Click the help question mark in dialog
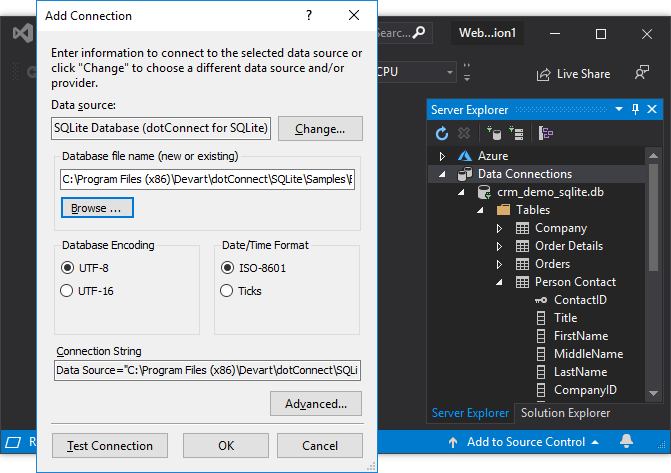The height and width of the screenshot is (473, 671). [x=308, y=15]
